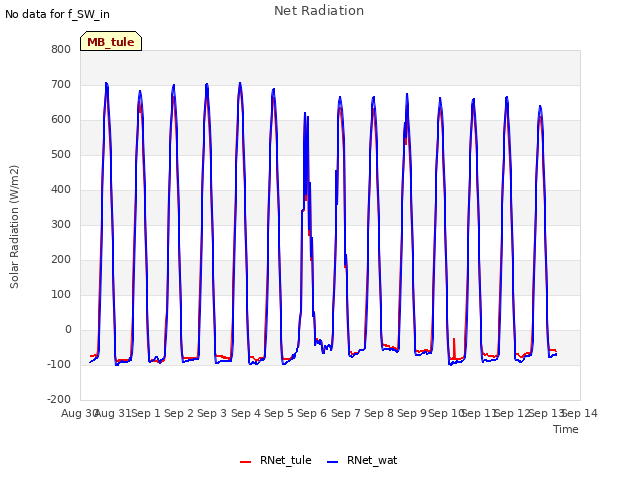Click the 600 y-axis tick label

click(61, 120)
